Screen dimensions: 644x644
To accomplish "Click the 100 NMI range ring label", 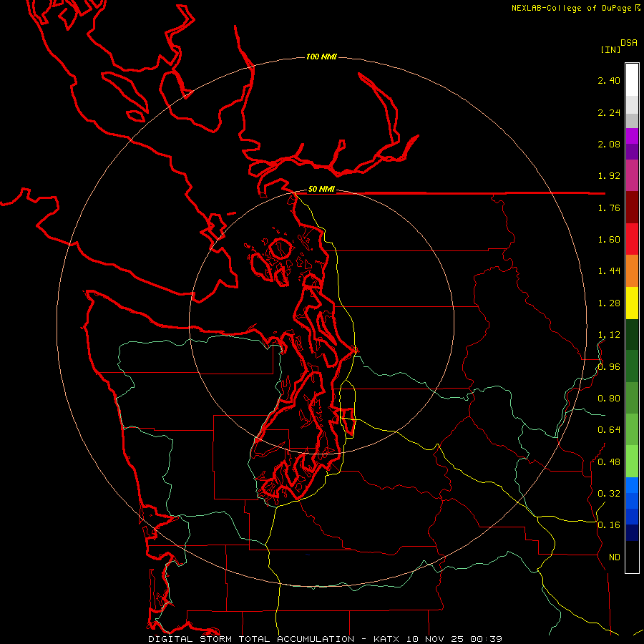I will click(321, 57).
